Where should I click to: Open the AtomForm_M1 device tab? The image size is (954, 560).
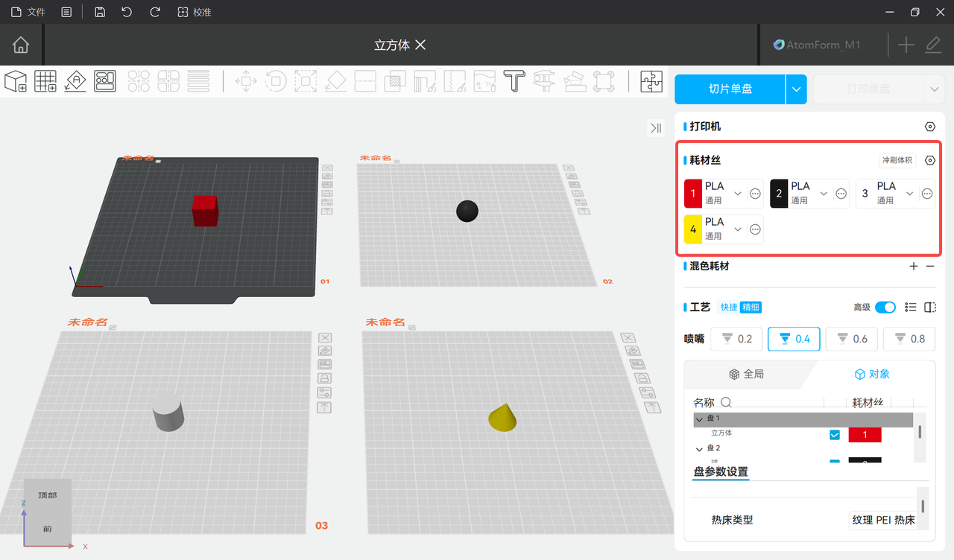coord(817,45)
